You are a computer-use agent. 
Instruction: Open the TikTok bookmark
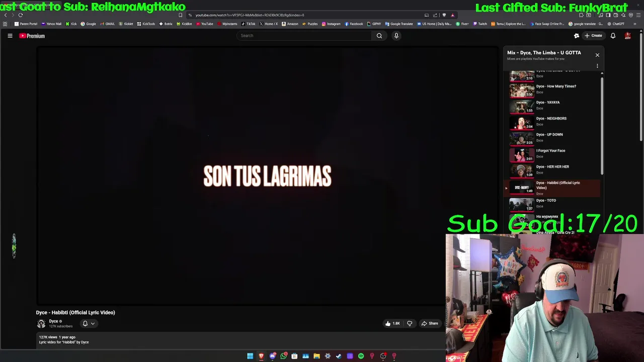pyautogui.click(x=248, y=24)
